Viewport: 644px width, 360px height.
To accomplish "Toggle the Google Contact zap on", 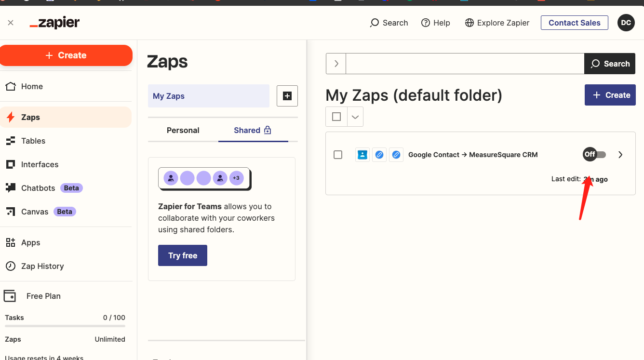I will (x=594, y=155).
